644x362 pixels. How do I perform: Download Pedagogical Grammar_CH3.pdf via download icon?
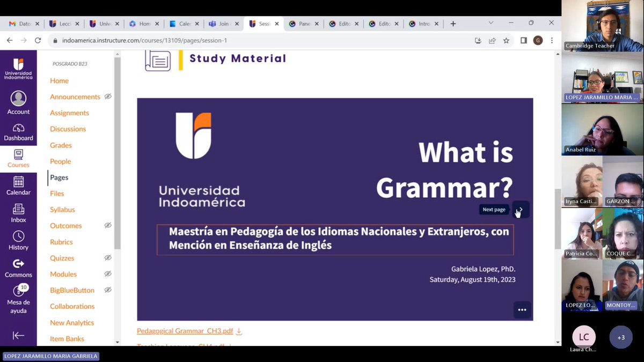click(239, 331)
